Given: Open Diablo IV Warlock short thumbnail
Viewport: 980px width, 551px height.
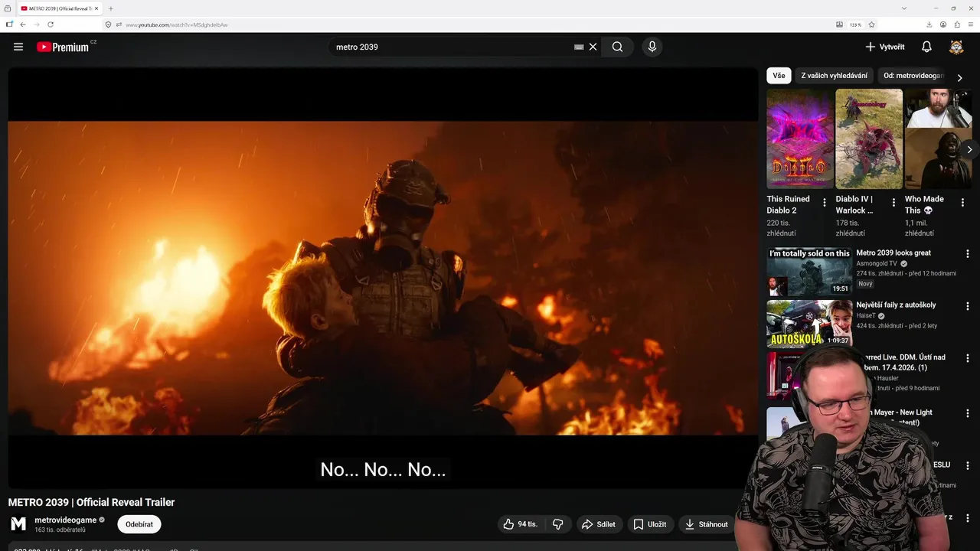Looking at the screenshot, I should point(869,139).
